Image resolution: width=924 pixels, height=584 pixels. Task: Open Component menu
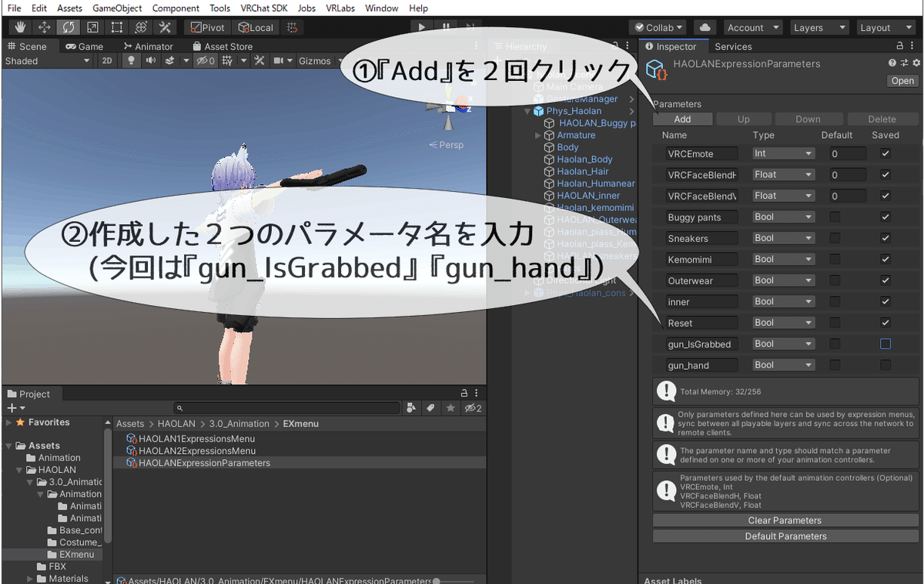(176, 8)
